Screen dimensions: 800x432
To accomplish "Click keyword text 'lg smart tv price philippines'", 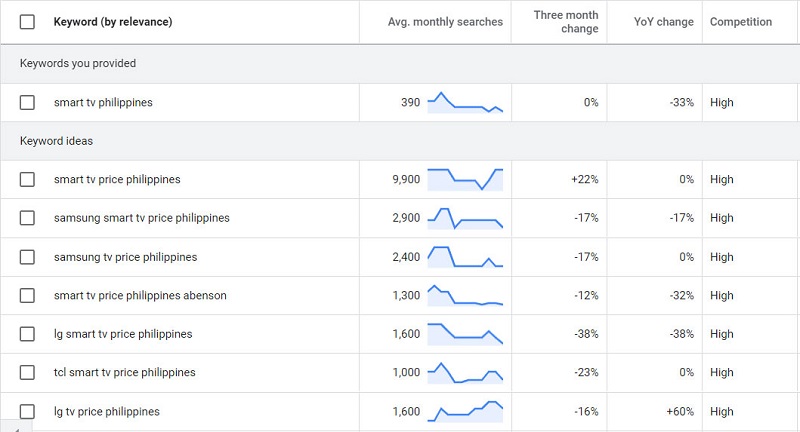I will (123, 334).
